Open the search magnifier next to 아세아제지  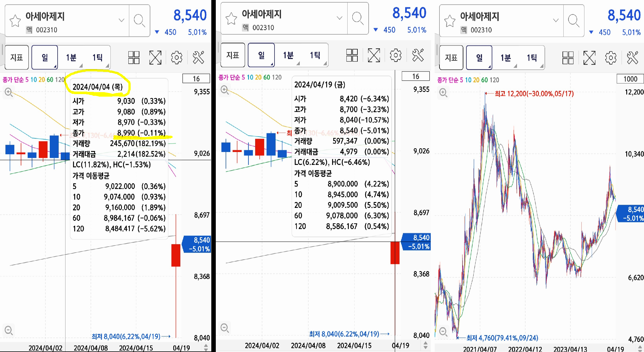(x=140, y=21)
